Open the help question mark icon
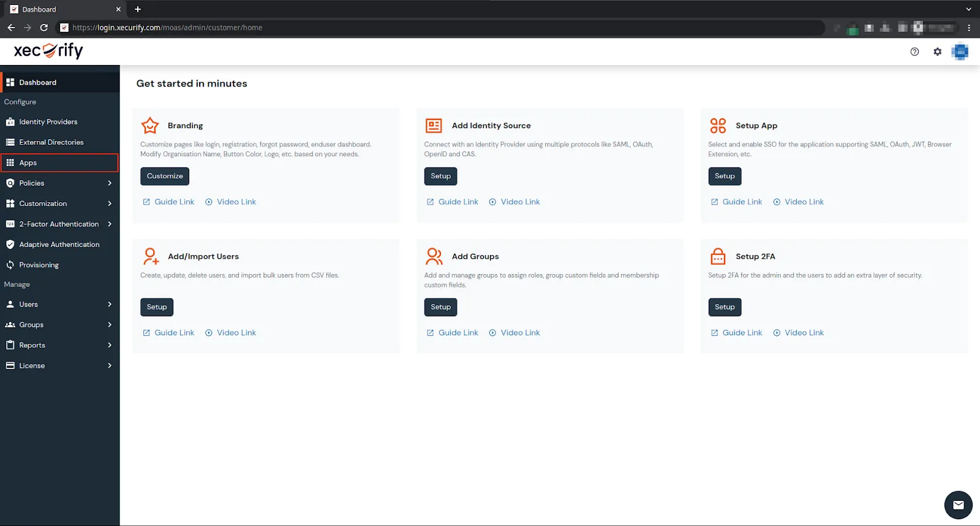980x526 pixels. (914, 52)
